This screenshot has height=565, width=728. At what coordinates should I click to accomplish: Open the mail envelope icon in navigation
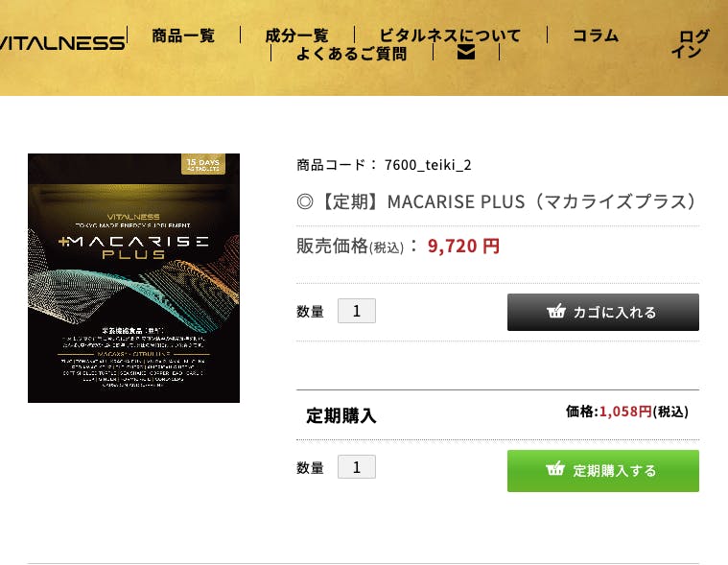coord(466,53)
